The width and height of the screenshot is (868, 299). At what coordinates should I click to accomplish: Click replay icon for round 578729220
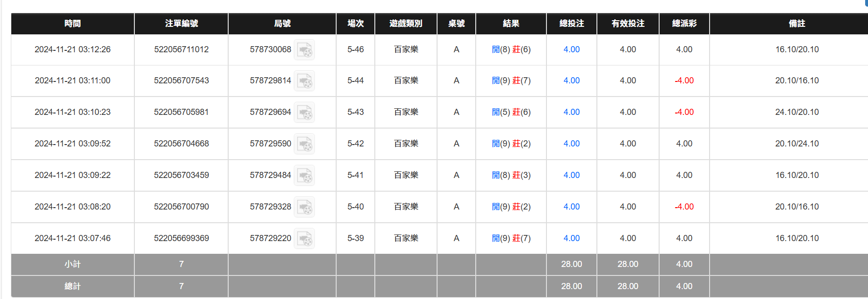[x=305, y=239]
